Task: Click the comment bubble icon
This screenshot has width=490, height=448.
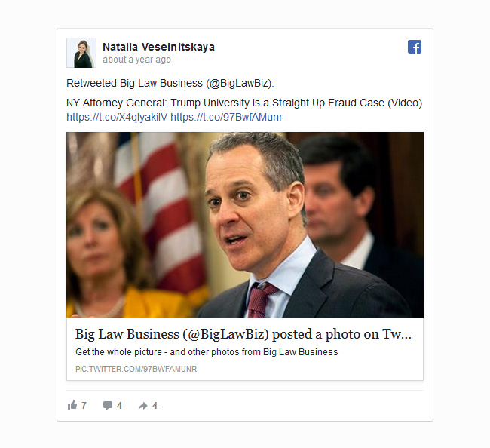Action: (x=108, y=406)
